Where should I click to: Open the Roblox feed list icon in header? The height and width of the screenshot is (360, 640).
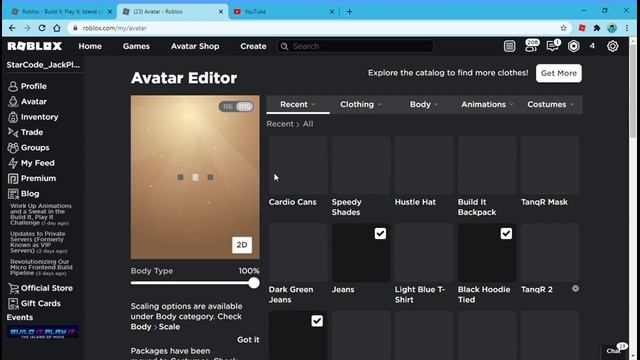point(509,46)
